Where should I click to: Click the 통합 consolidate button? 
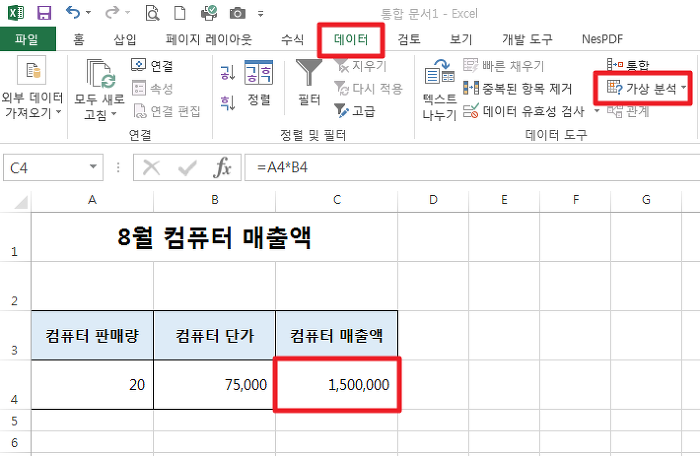(628, 66)
